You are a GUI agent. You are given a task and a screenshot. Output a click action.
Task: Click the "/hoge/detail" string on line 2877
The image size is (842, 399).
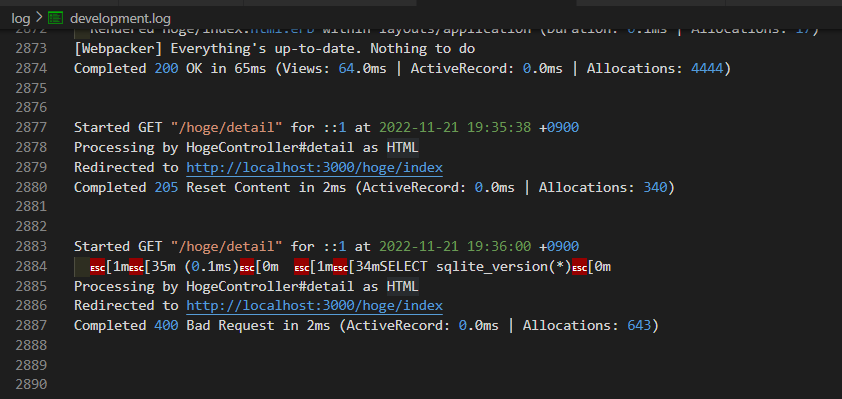point(227,128)
